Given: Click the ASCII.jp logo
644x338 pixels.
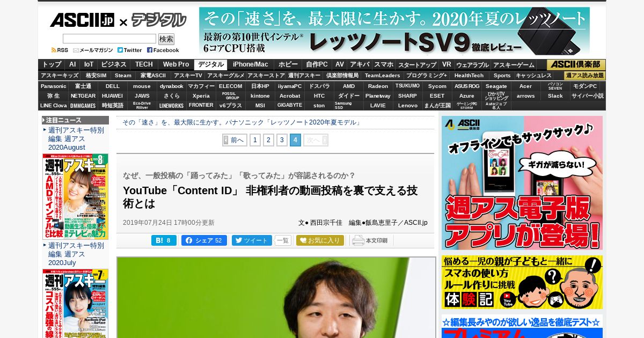Looking at the screenshot, I should pyautogui.click(x=82, y=20).
